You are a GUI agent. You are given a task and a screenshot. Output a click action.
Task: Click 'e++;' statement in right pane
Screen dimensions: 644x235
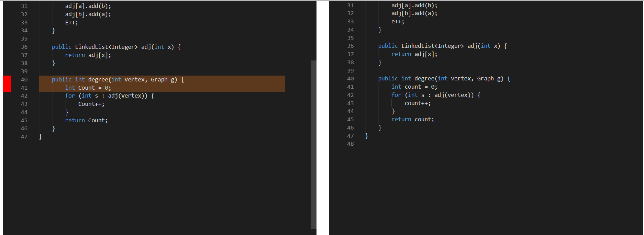(x=398, y=21)
